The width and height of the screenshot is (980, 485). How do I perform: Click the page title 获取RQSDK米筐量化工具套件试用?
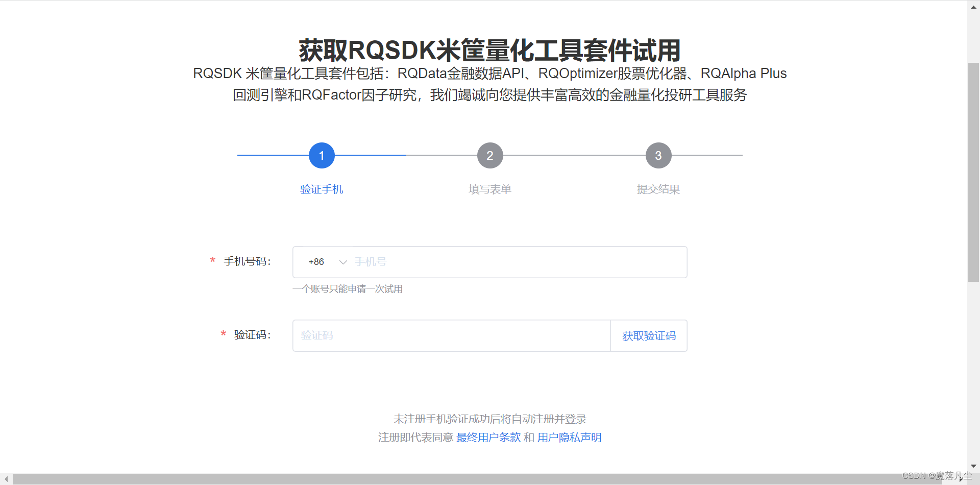point(490,50)
